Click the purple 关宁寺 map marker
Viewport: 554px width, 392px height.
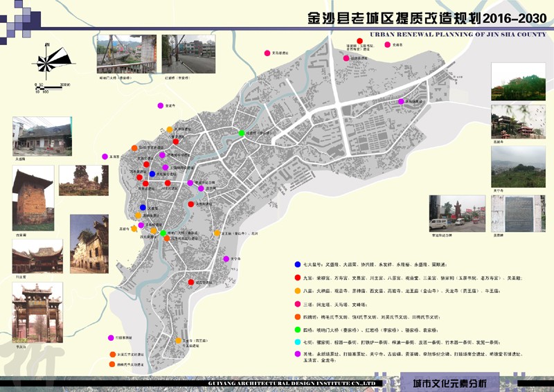click(x=226, y=259)
